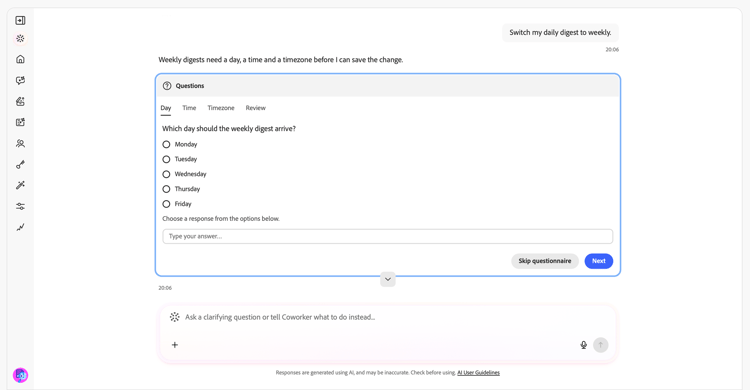Click the 'Which day should the weekly digest arrive?' text
This screenshot has width=750, height=390.
click(x=229, y=129)
